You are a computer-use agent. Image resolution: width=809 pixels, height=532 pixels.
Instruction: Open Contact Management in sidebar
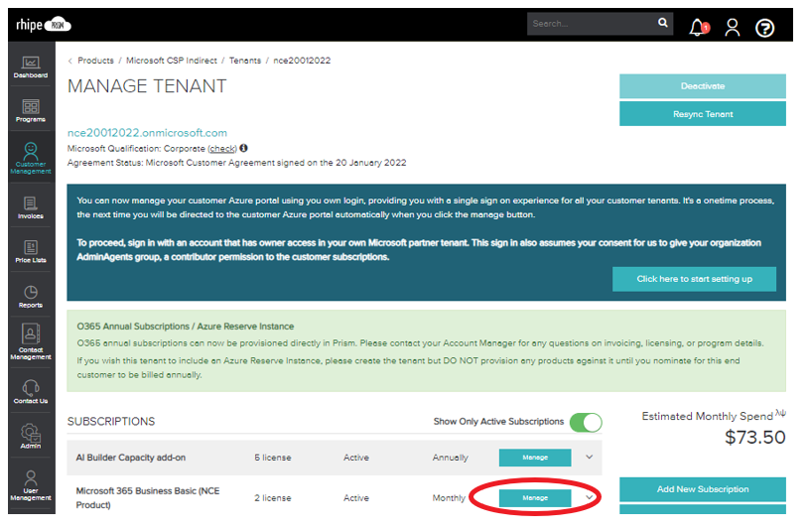pyautogui.click(x=31, y=341)
